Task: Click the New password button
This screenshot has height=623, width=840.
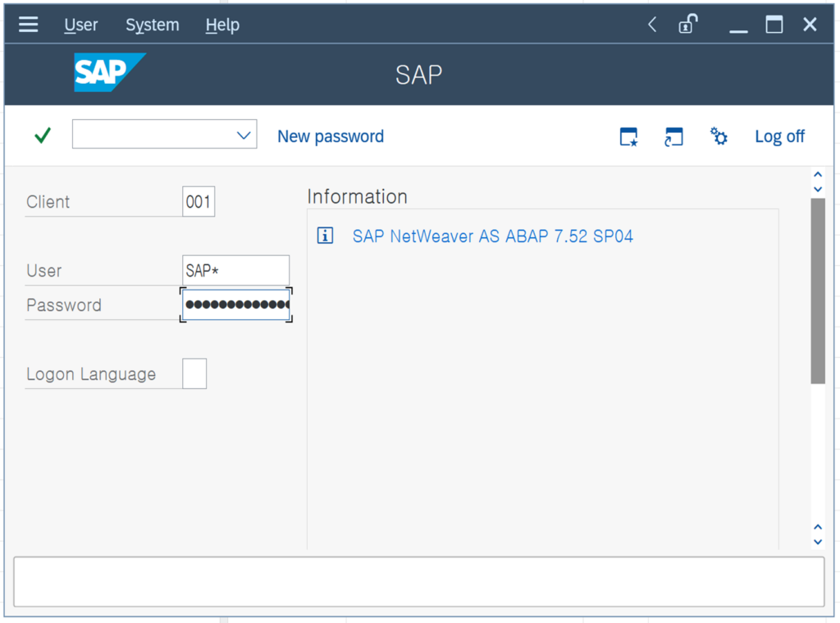Action: [x=331, y=136]
